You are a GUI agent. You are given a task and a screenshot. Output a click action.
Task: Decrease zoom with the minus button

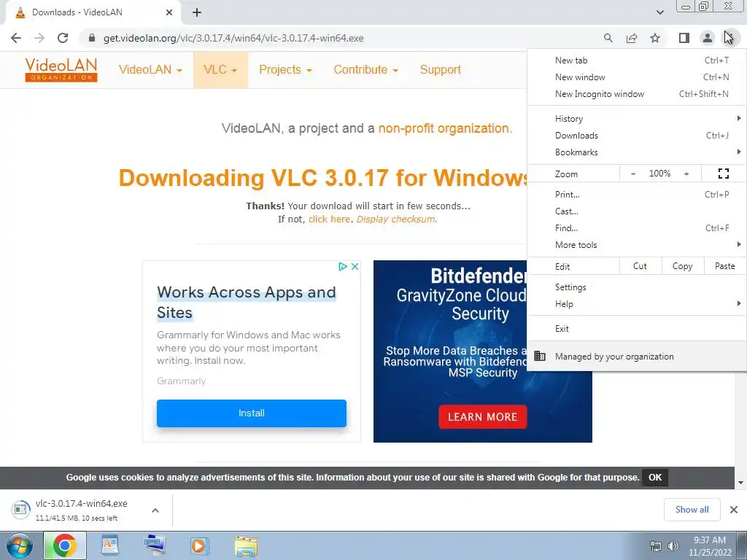[633, 174]
